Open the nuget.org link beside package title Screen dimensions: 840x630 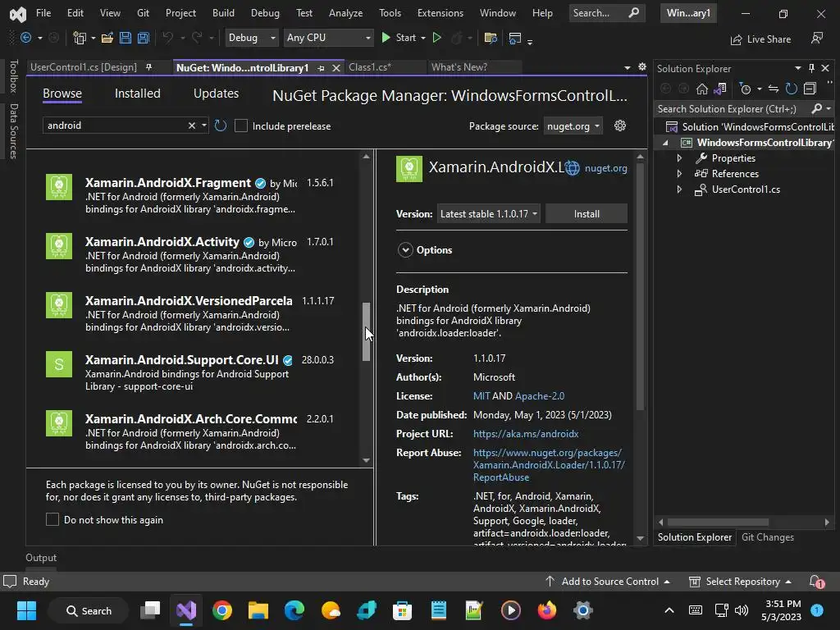606,168
